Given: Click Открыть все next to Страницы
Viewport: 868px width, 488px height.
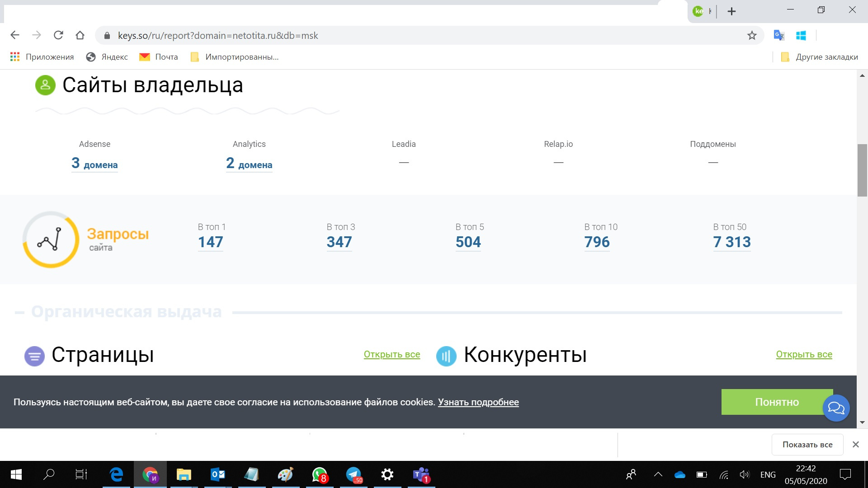Looking at the screenshot, I should click(392, 354).
